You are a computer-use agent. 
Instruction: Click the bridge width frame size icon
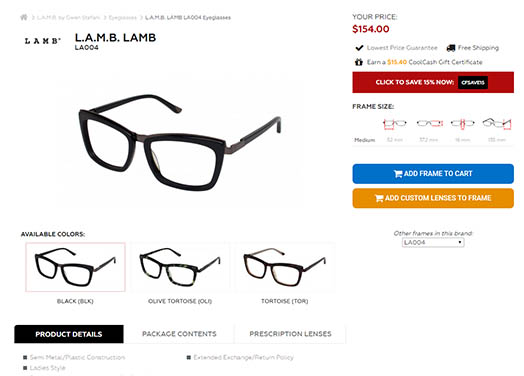click(463, 124)
